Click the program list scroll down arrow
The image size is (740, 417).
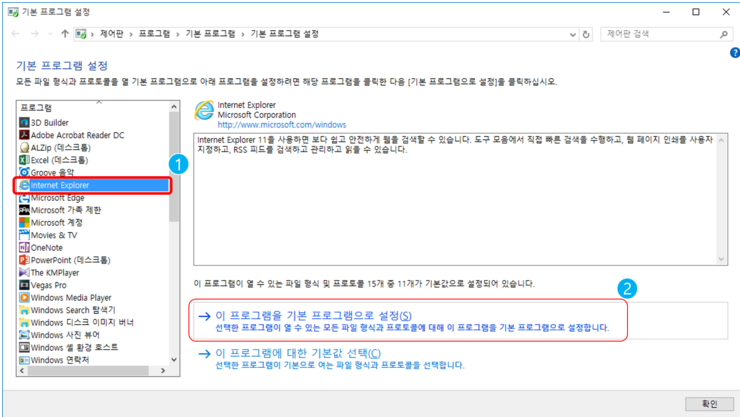(174, 360)
